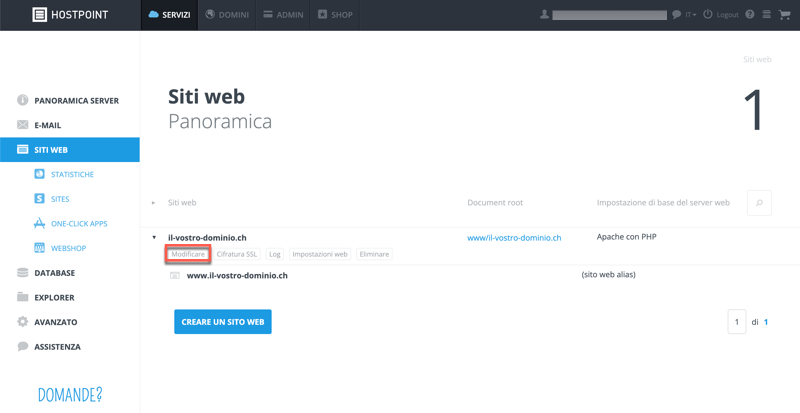This screenshot has width=800, height=413.
Task: Open Assistenza chat icon in sidebar
Action: click(22, 346)
